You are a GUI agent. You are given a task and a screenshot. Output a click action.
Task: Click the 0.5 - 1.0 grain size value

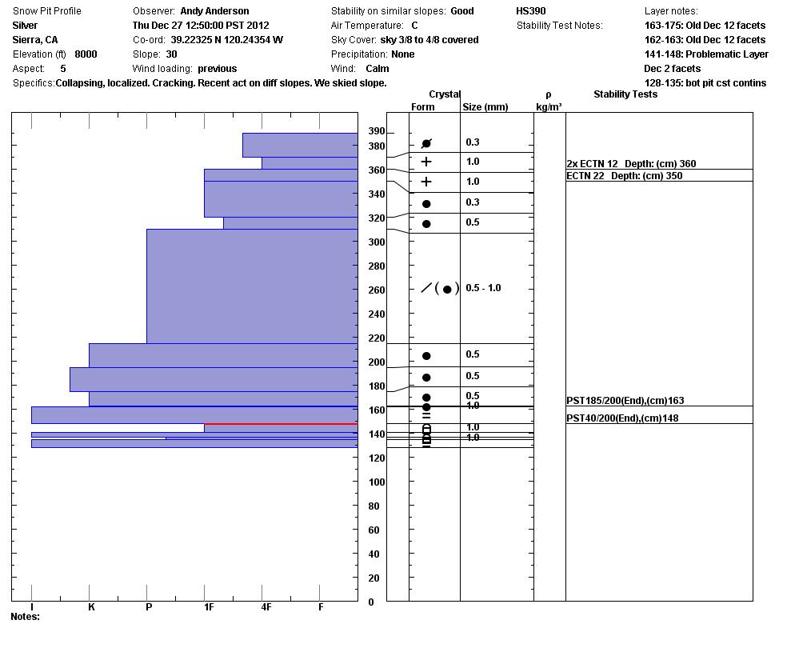[x=483, y=288]
